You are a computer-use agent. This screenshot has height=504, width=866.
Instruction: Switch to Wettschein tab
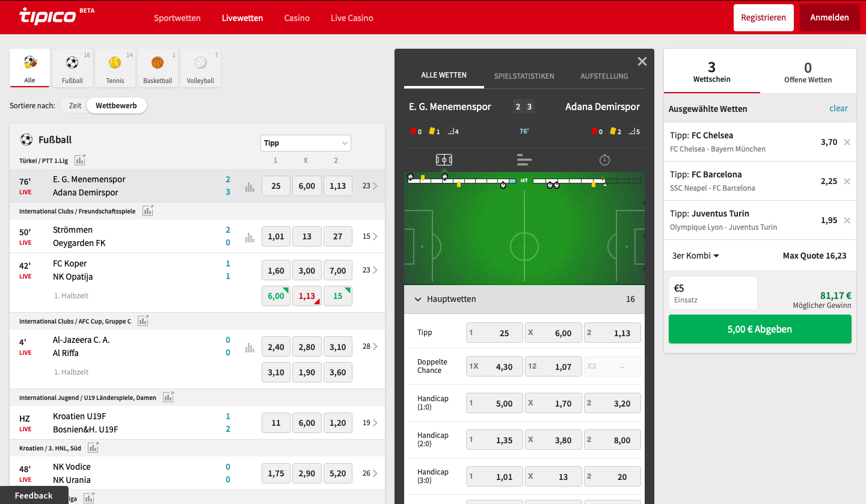tap(712, 71)
